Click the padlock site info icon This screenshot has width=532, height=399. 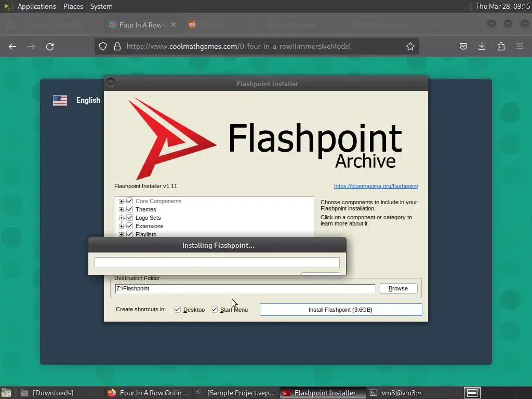coord(117,46)
